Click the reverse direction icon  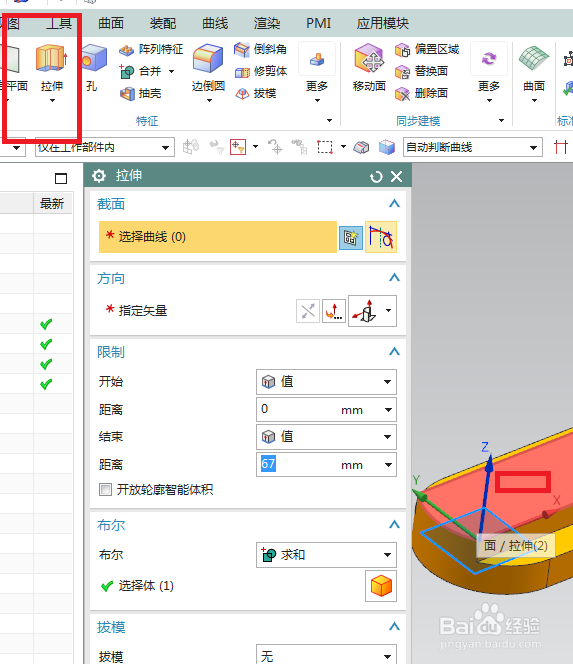(307, 311)
